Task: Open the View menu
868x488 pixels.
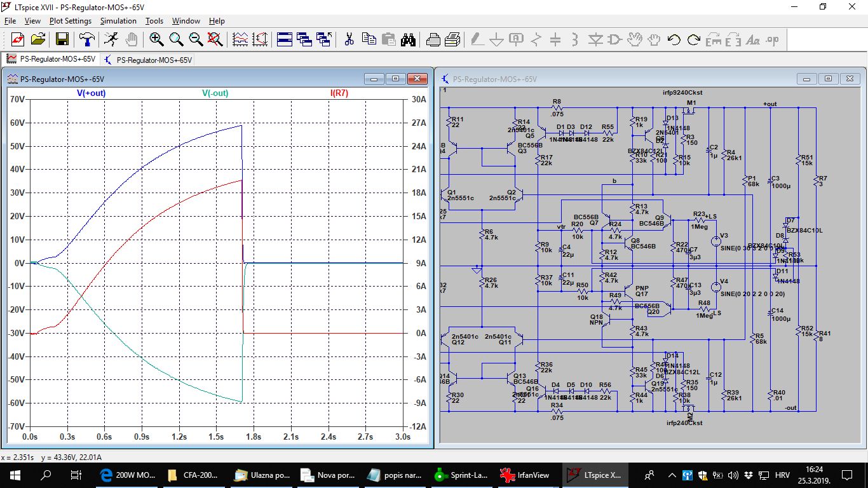Action: [32, 21]
